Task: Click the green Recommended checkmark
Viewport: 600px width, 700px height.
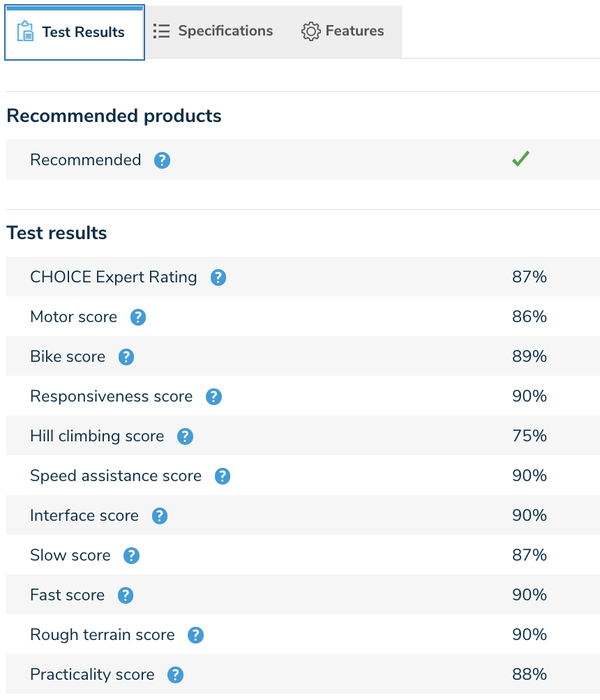Action: (x=520, y=159)
